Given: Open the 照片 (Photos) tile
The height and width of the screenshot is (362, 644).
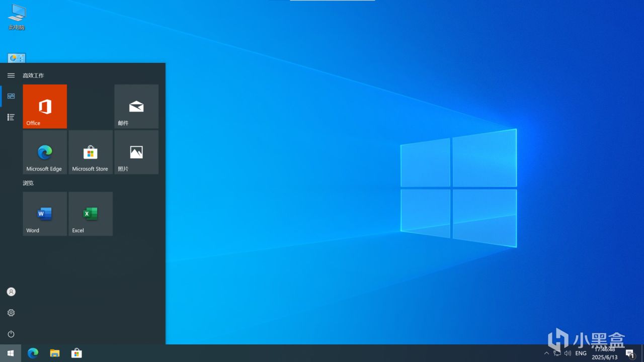Looking at the screenshot, I should (136, 152).
